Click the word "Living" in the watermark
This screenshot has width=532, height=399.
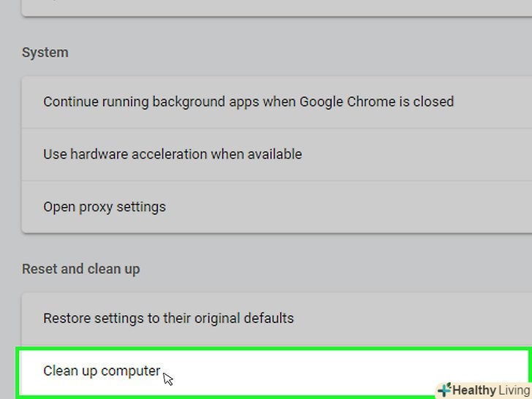point(514,390)
